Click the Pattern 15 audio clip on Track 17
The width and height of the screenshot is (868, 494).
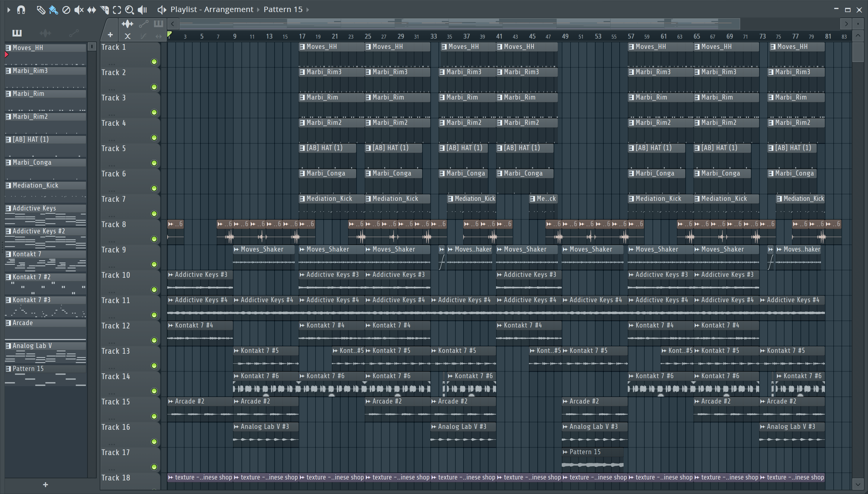tap(593, 460)
